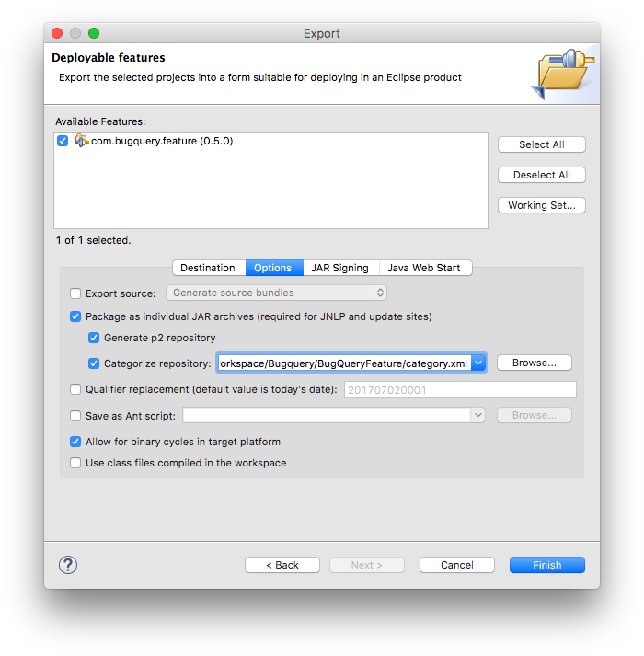The image size is (644, 656).
Task: Go Back to previous wizard page
Action: coord(282,565)
